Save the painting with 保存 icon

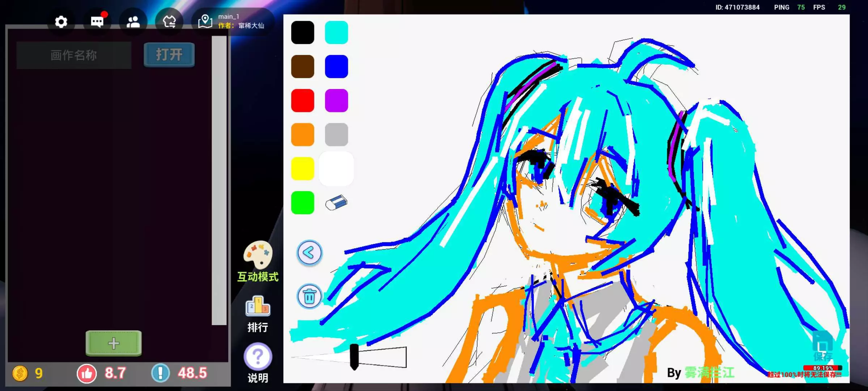tap(822, 346)
